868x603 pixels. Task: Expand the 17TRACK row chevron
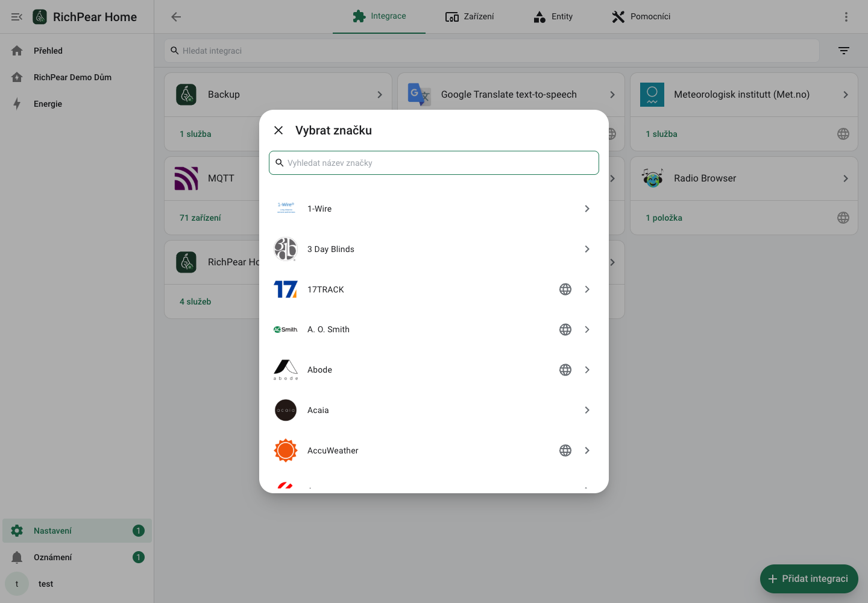click(x=587, y=289)
